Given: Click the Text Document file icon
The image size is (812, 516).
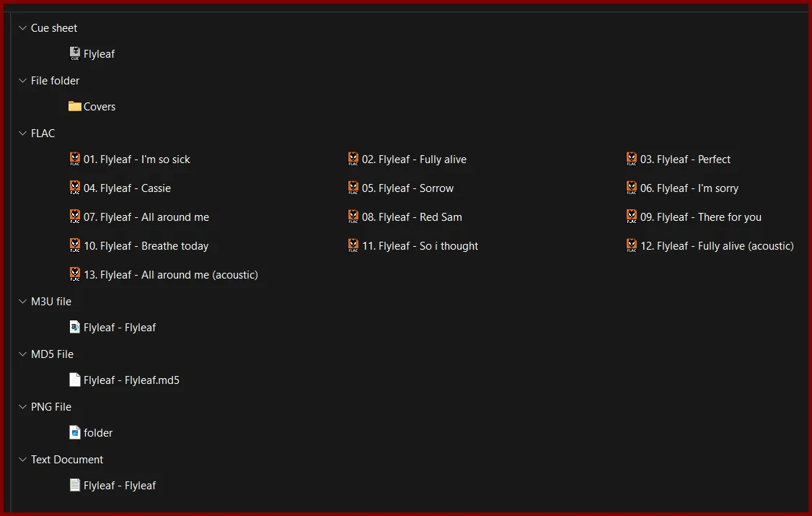Looking at the screenshot, I should click(x=74, y=485).
